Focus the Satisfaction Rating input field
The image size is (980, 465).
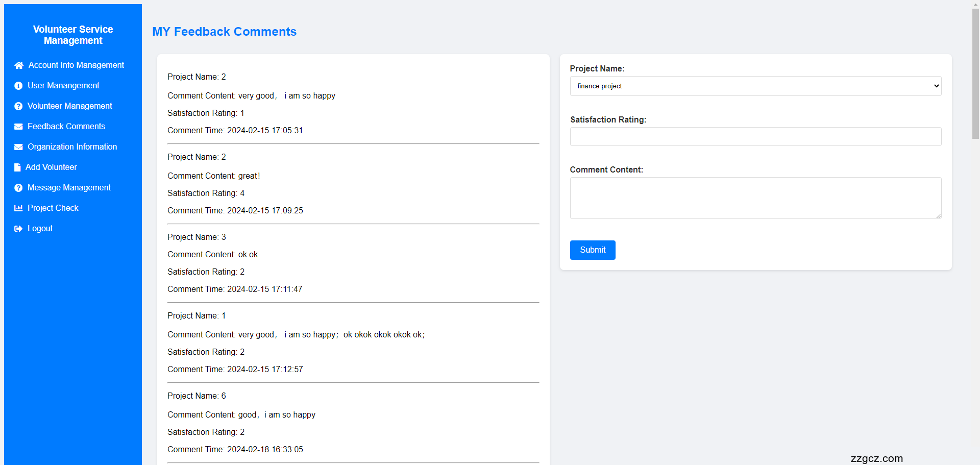click(x=755, y=137)
